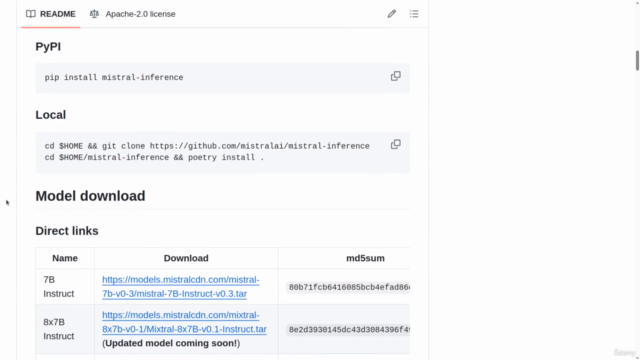Image resolution: width=640 pixels, height=360 pixels.
Task: Click the "Model download" heading
Action: click(90, 196)
